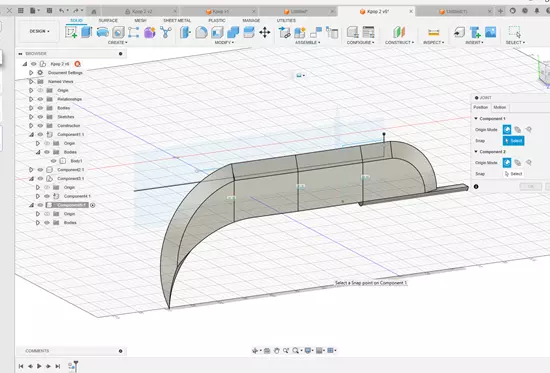Select the Shell tool
The image size is (550, 373).
[217, 32]
